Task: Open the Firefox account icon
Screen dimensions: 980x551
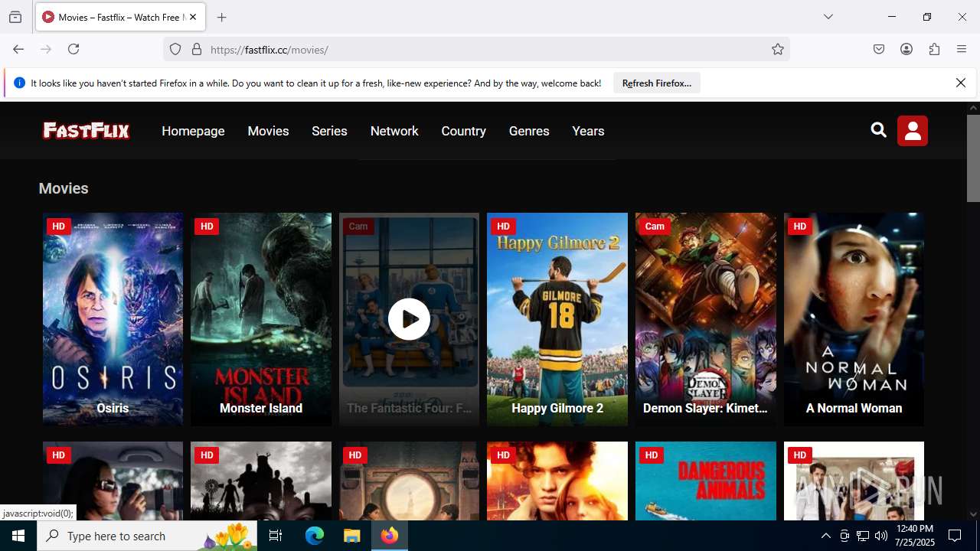Action: tap(906, 49)
